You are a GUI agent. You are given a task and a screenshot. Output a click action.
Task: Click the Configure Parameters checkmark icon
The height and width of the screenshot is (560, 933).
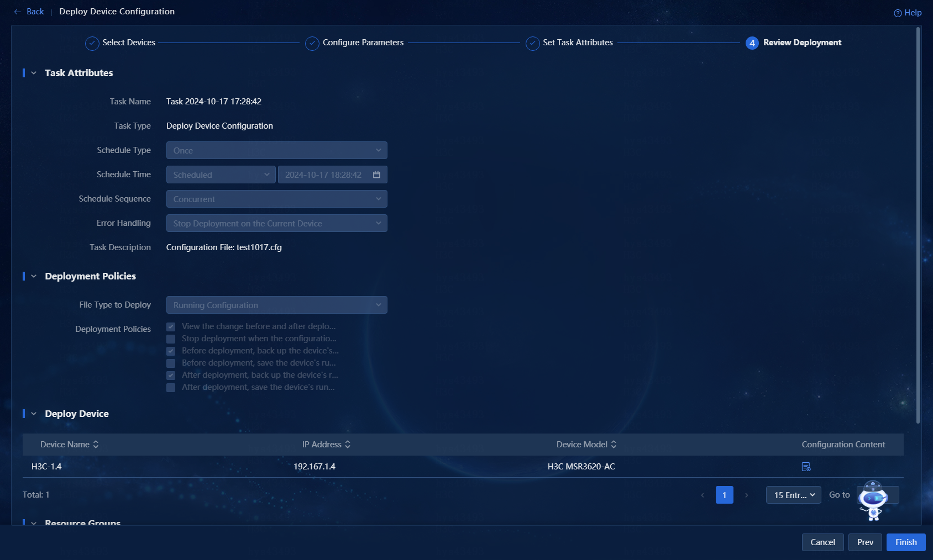[312, 43]
